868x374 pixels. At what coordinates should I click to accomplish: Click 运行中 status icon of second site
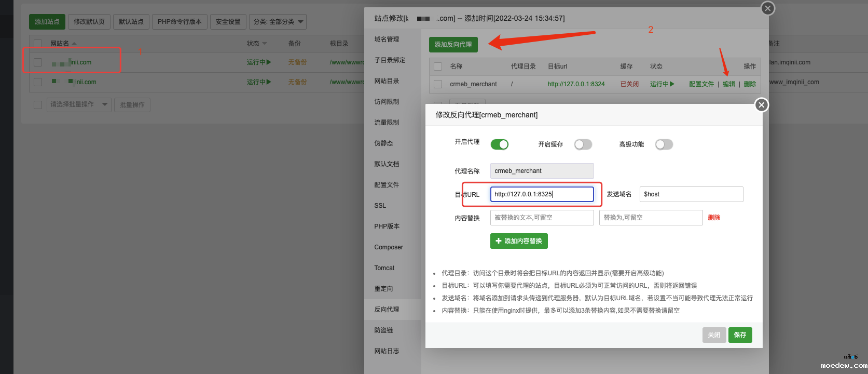[269, 82]
